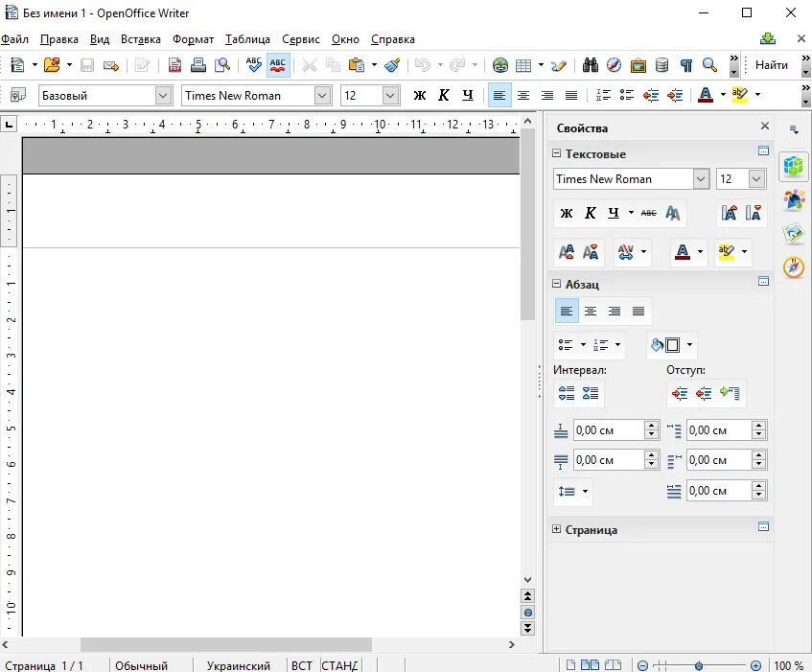The width and height of the screenshot is (812, 672).
Task: Click Superscript icon in sidebar
Action: pyautogui.click(x=567, y=251)
